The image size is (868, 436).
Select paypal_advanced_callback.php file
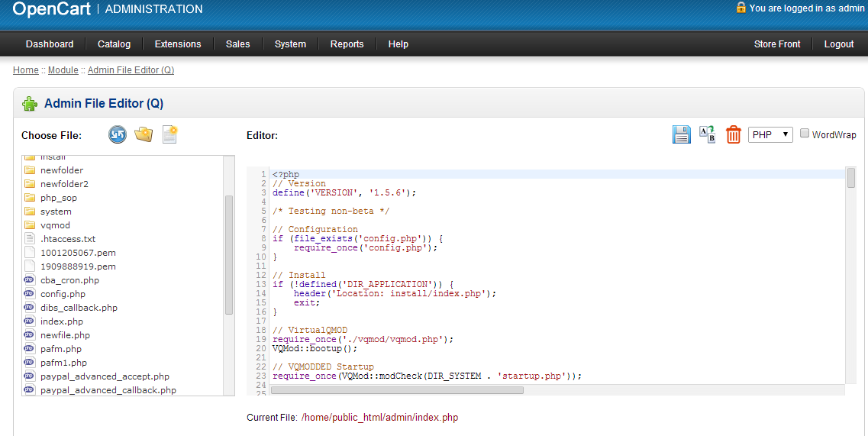108,390
